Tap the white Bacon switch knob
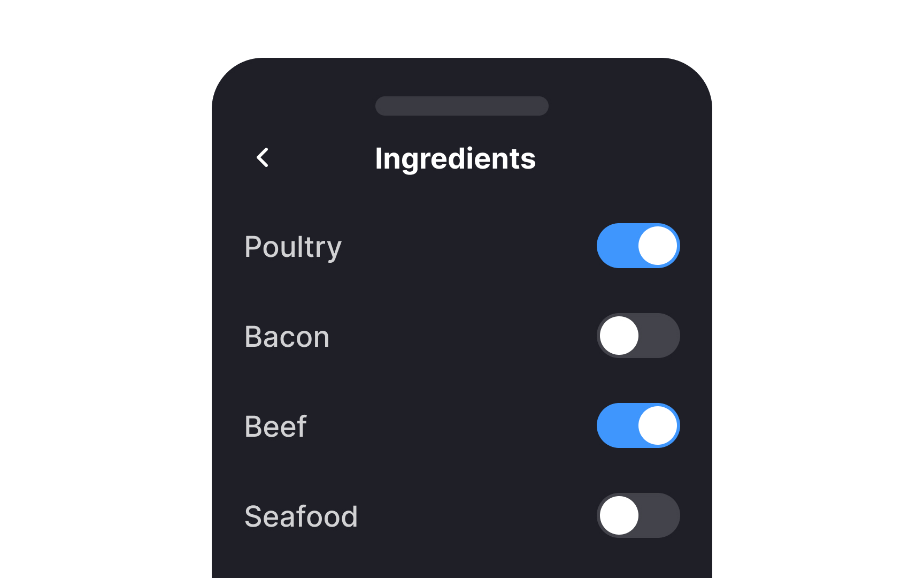 coord(618,336)
